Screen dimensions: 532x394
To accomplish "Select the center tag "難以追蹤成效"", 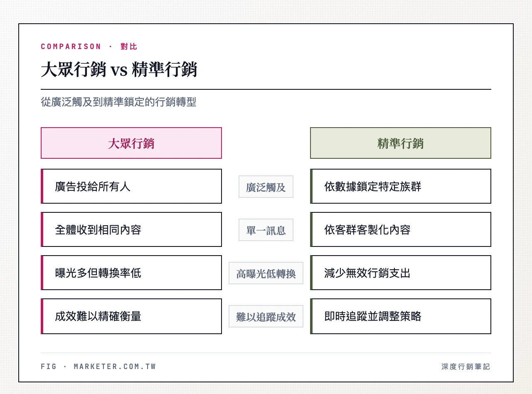I will click(266, 316).
